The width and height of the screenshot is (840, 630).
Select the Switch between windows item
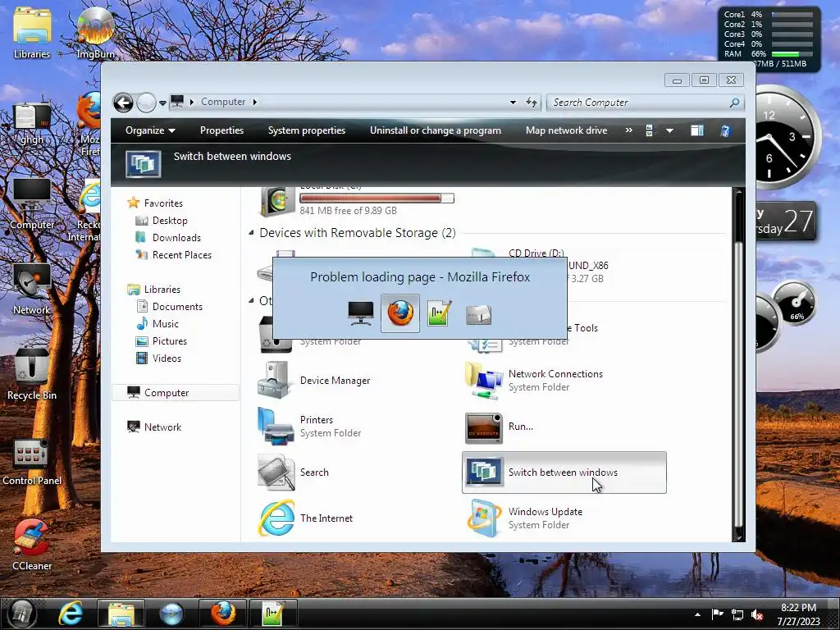click(564, 472)
